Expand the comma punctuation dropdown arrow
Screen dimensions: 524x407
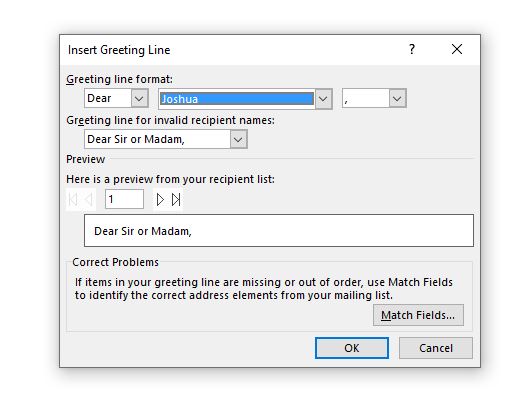pos(397,98)
